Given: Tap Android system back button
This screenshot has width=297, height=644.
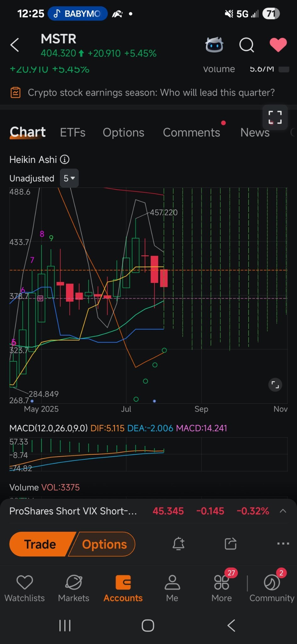Looking at the screenshot, I should pos(231,625).
